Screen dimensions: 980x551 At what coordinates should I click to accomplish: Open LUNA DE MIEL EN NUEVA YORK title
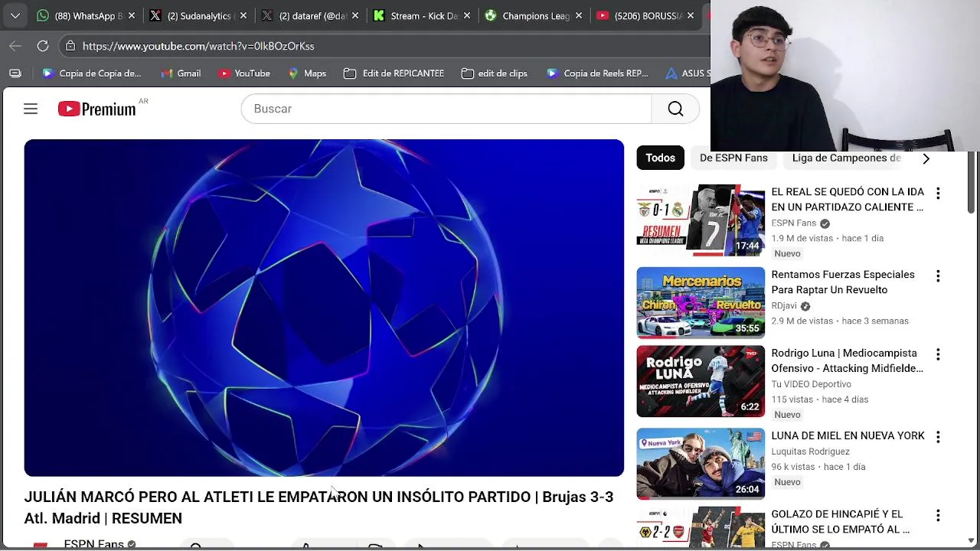848,435
